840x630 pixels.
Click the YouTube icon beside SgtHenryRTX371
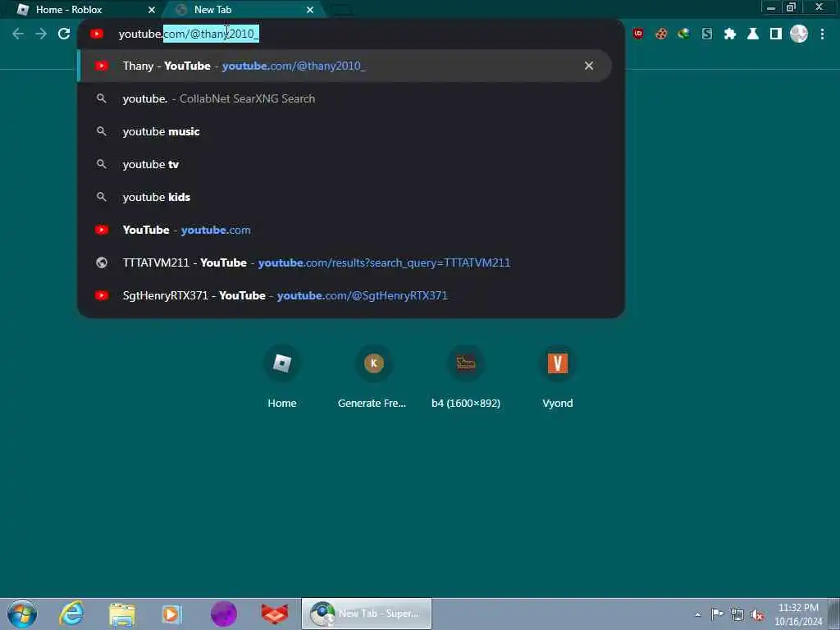pos(101,295)
